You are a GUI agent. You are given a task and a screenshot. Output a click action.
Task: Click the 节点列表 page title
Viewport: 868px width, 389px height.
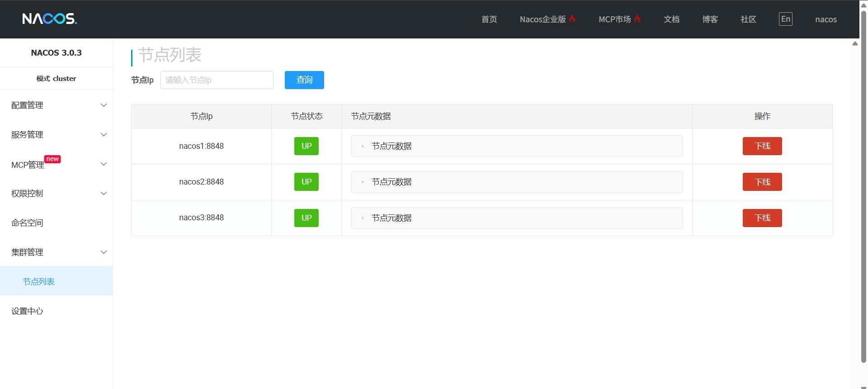coord(170,55)
